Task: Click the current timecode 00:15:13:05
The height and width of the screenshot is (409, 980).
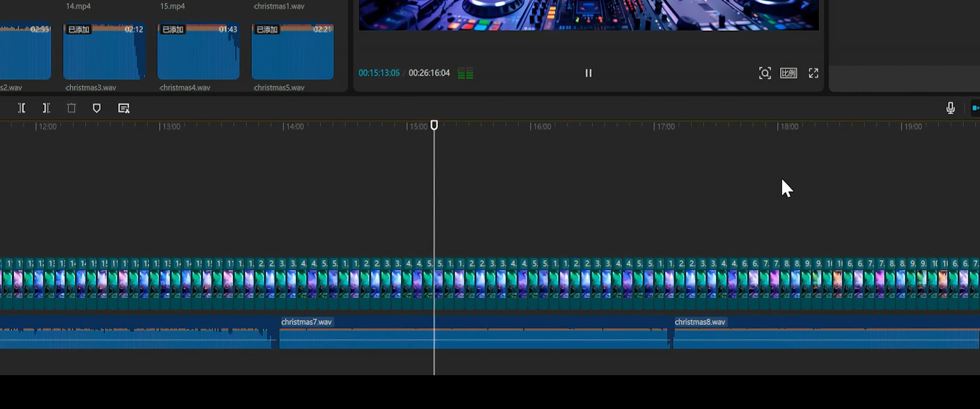Action: [x=379, y=73]
